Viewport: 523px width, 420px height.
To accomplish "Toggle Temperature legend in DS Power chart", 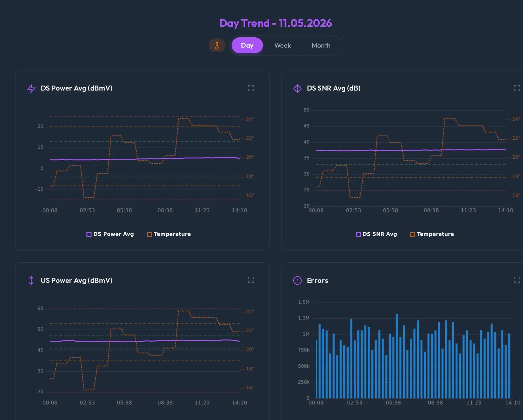I will tap(169, 234).
